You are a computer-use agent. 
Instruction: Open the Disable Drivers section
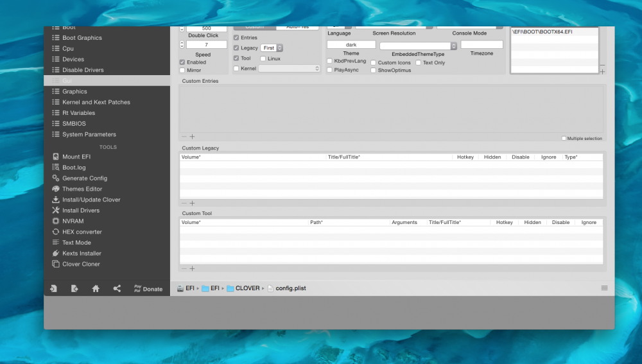(83, 69)
